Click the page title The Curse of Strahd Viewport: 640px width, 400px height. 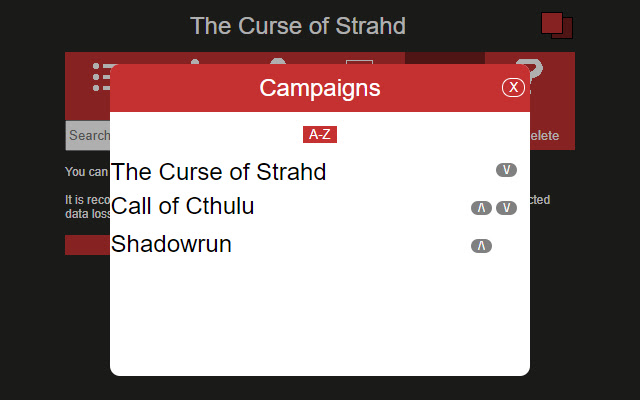click(298, 26)
